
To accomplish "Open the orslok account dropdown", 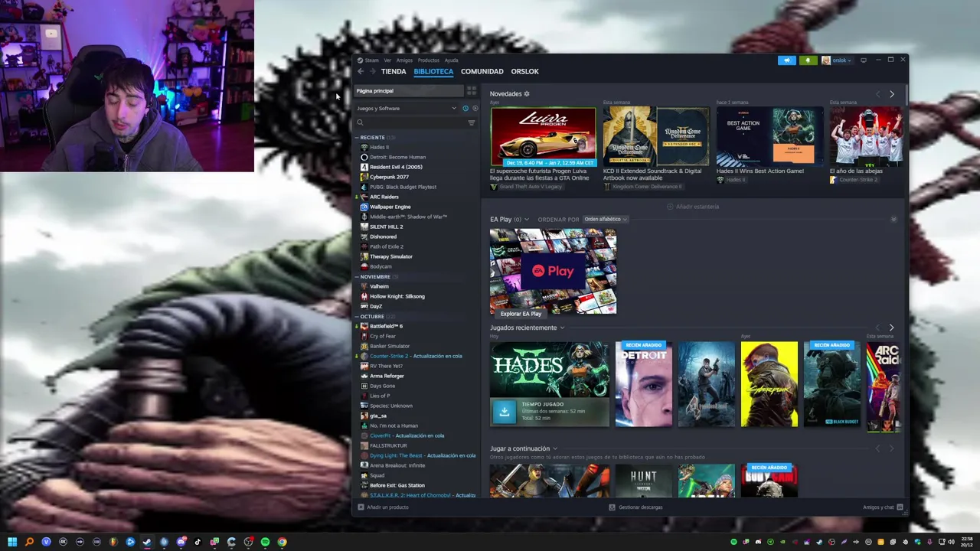I will coord(836,60).
